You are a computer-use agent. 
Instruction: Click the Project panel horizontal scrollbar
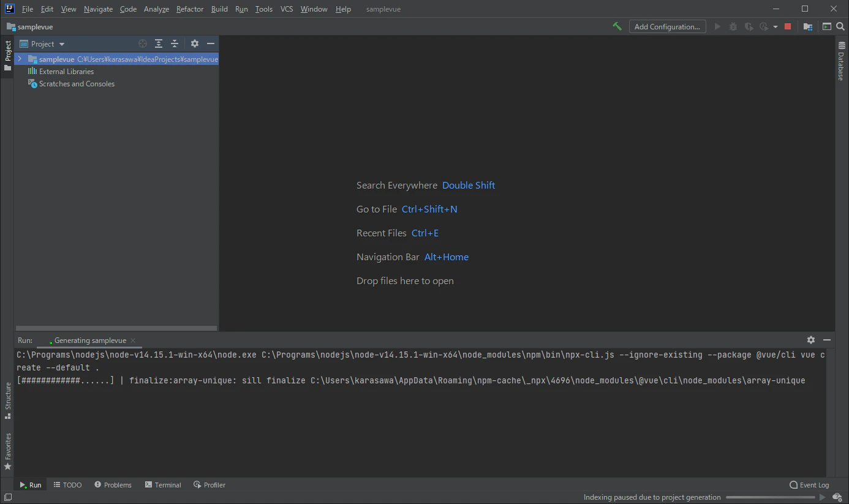pos(116,328)
